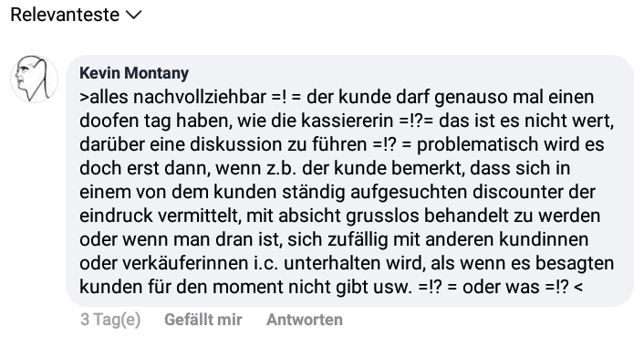The image size is (644, 348).
Task: Click the chevron arrow beside Relevanteste
Action: (x=133, y=16)
